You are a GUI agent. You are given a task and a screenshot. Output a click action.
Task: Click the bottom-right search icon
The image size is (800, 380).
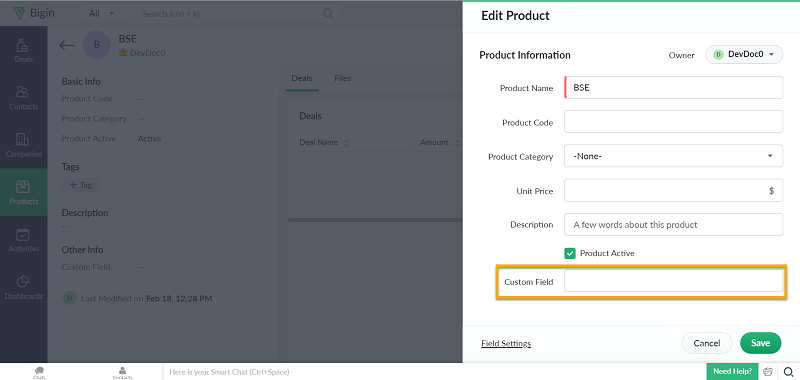pos(788,371)
